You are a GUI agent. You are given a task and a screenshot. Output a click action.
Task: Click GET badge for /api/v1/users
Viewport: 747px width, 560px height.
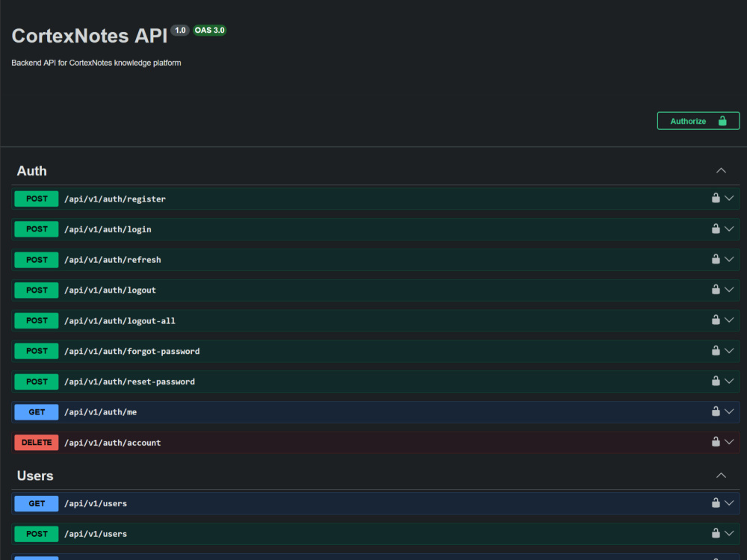click(x=37, y=503)
